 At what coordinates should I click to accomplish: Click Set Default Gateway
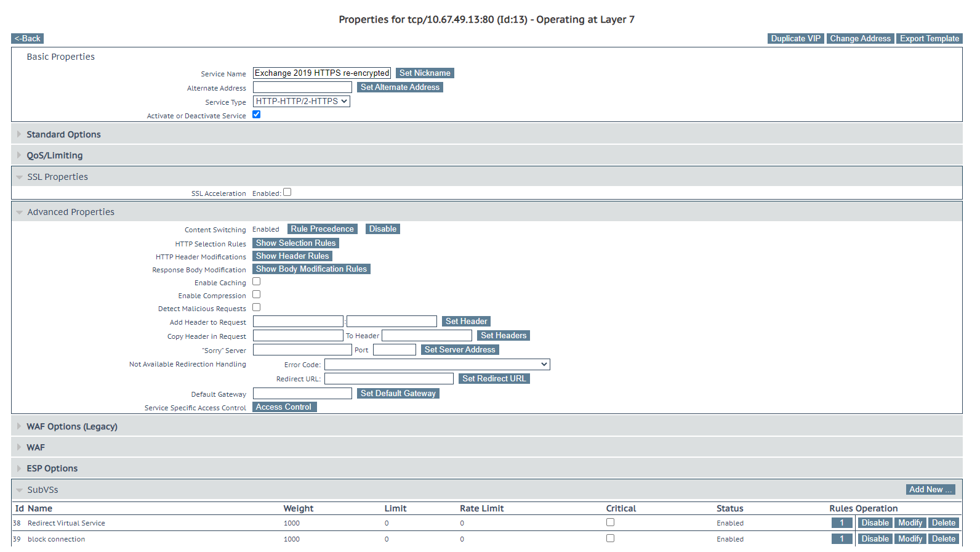(398, 393)
